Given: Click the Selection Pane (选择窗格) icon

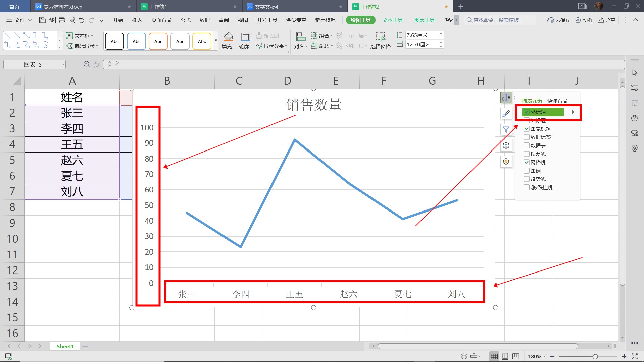Looking at the screenshot, I should 380,37.
